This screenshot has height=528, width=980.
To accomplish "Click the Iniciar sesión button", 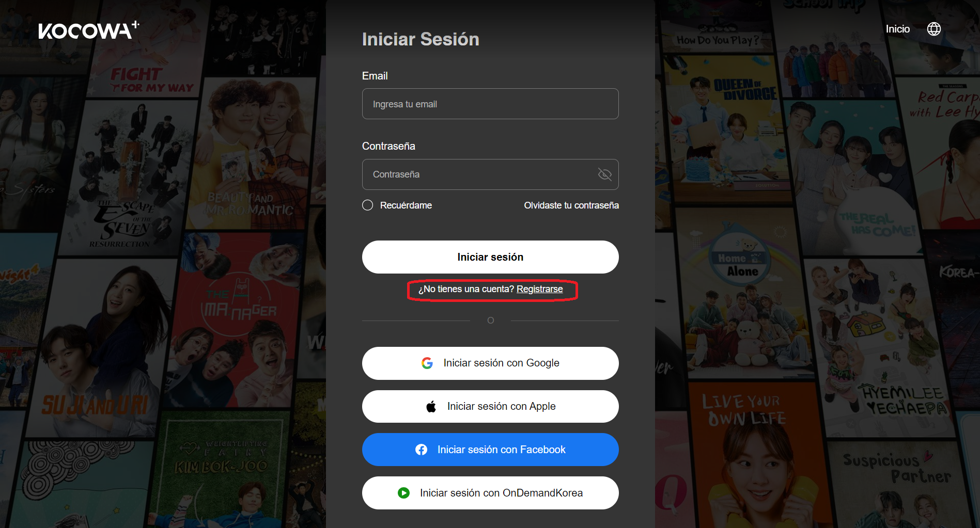I will [490, 257].
